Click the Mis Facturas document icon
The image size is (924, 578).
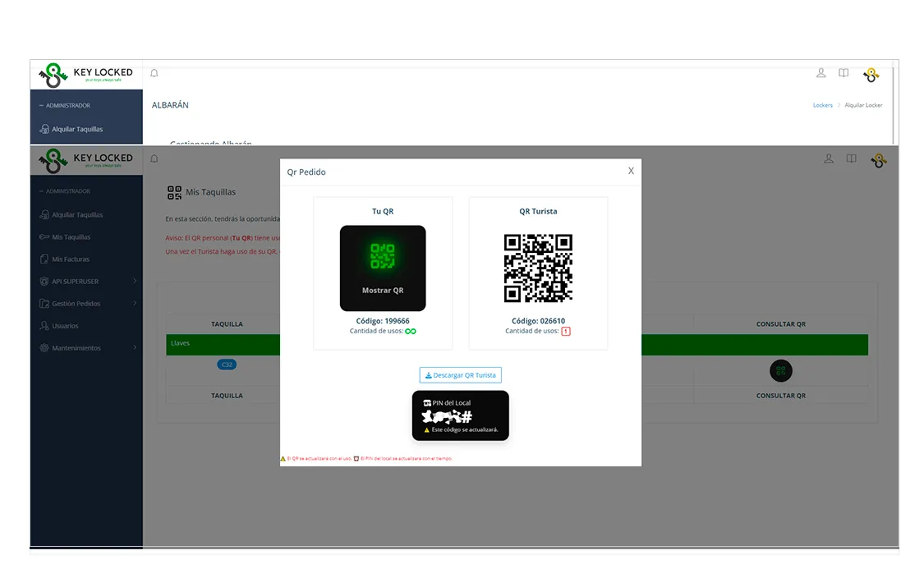tap(44, 259)
